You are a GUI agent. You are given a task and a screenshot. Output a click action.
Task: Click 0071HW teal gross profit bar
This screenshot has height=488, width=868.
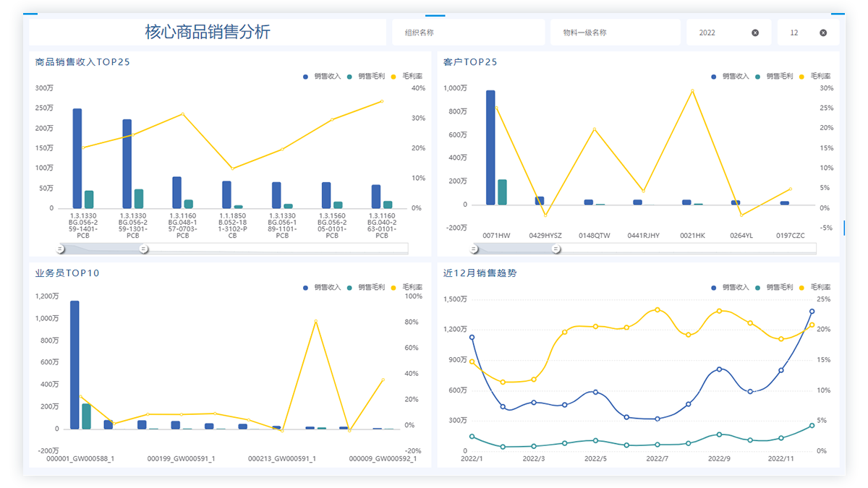click(502, 192)
